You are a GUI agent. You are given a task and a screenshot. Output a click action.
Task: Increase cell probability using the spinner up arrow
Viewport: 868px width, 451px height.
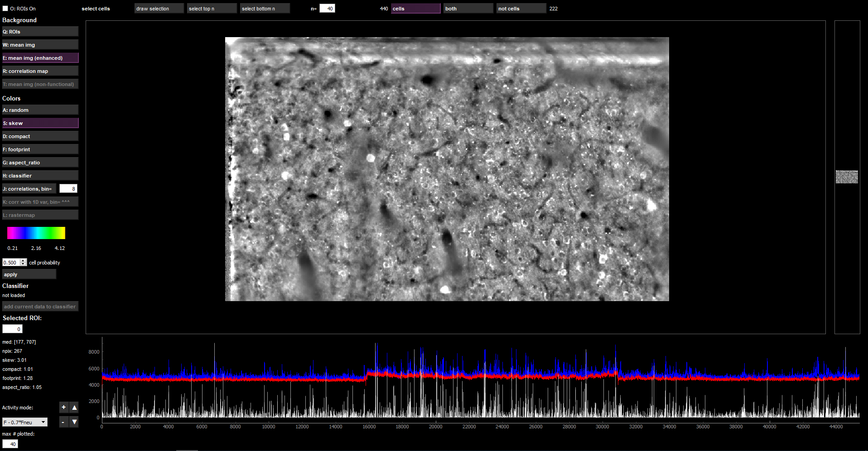(23, 260)
